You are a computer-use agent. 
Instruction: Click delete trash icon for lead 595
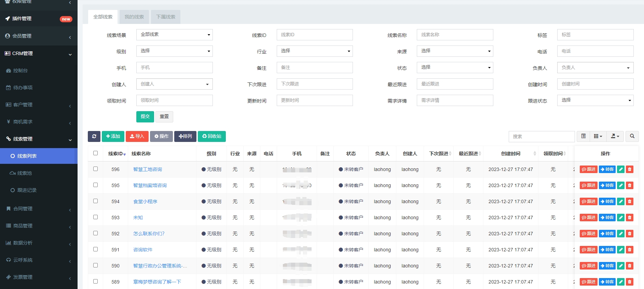pos(630,185)
